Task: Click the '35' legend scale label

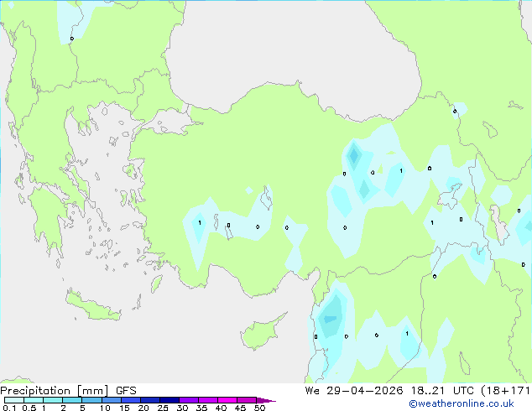Action: (201, 408)
